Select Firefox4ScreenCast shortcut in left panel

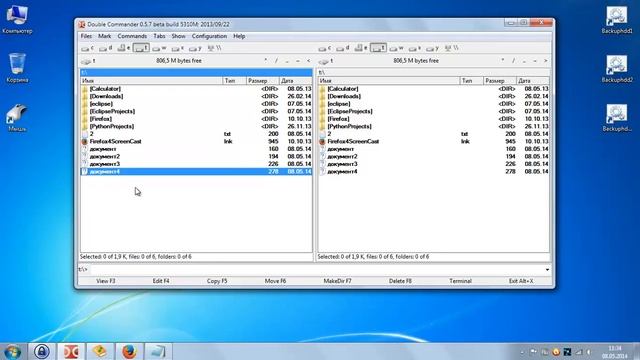click(196, 141)
